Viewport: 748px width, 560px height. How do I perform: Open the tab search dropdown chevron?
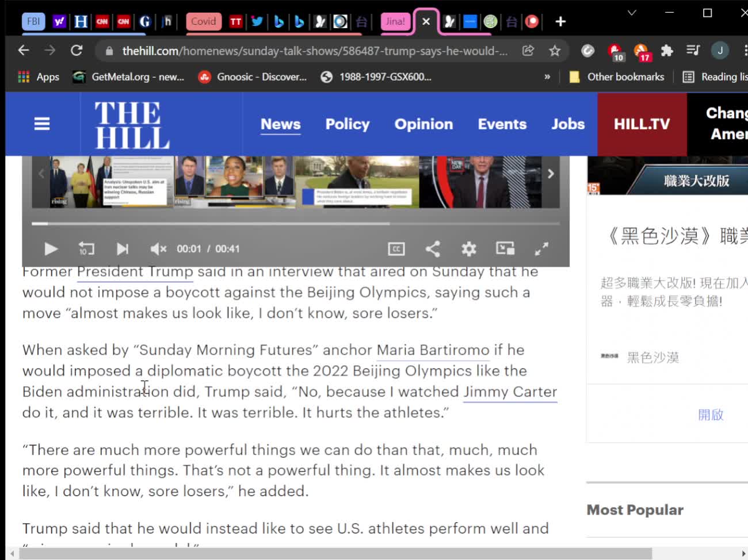pos(632,13)
